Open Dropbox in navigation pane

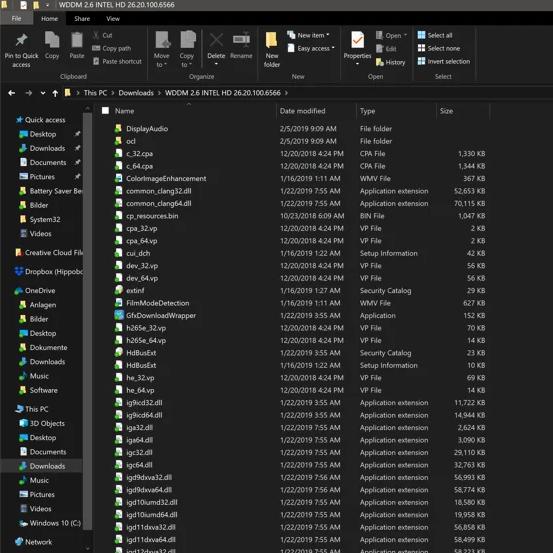pyautogui.click(x=49, y=272)
